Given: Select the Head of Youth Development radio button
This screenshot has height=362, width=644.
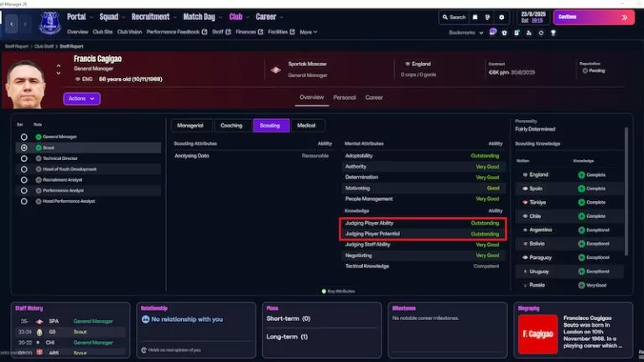Looking at the screenshot, I should coord(23,169).
